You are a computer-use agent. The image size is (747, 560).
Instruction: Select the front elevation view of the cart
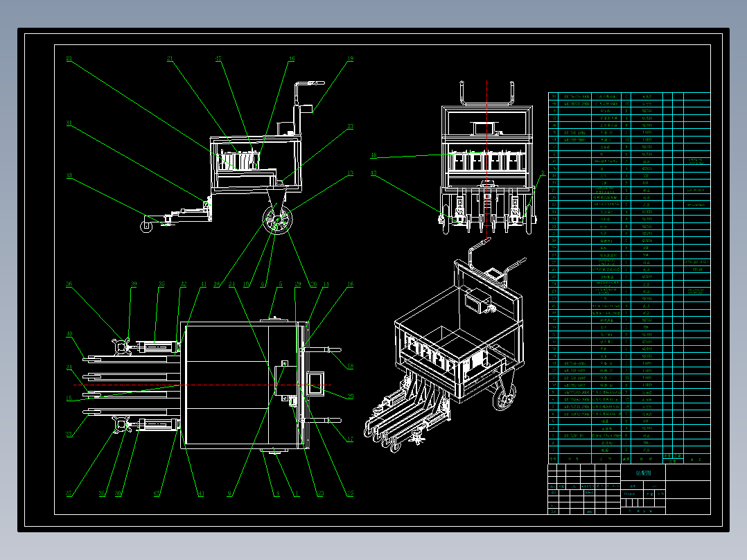tap(487, 158)
